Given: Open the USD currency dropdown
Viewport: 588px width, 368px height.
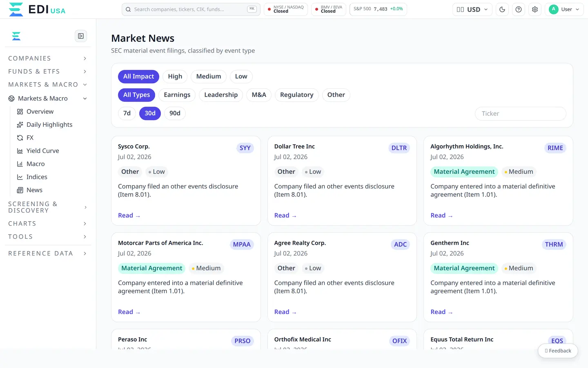Looking at the screenshot, I should click(472, 9).
